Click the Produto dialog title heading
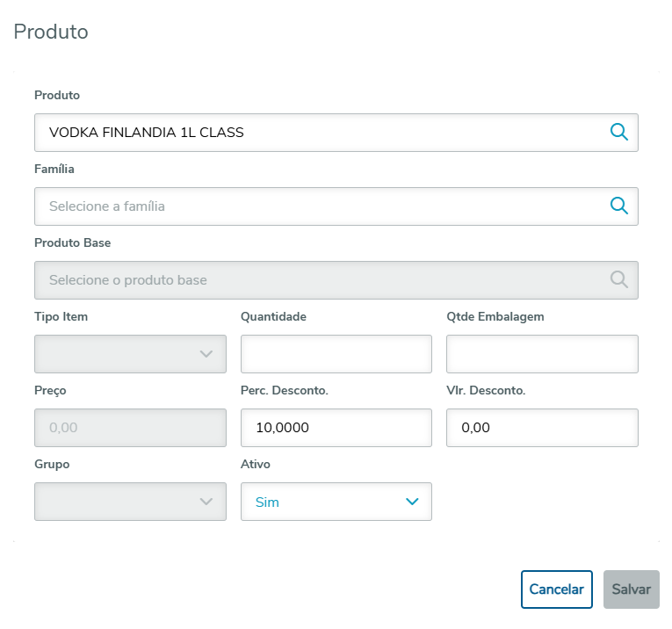 (x=51, y=33)
